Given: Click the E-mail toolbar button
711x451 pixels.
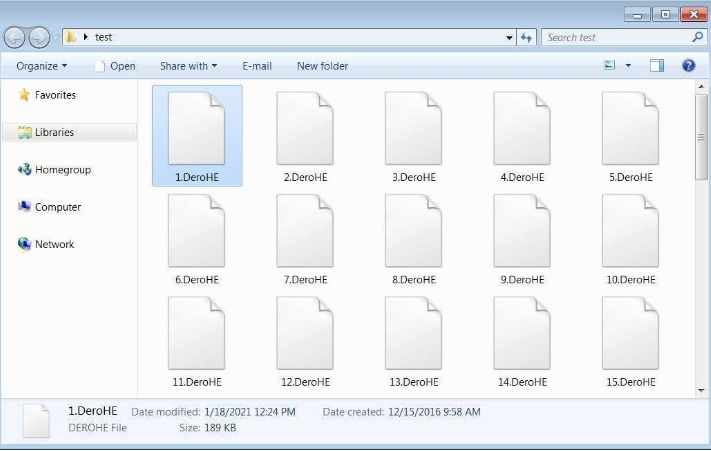Looking at the screenshot, I should pos(257,66).
